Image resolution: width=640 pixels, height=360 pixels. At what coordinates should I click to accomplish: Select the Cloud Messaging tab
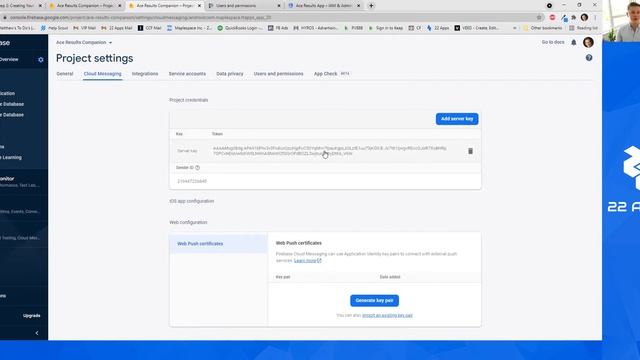click(102, 74)
